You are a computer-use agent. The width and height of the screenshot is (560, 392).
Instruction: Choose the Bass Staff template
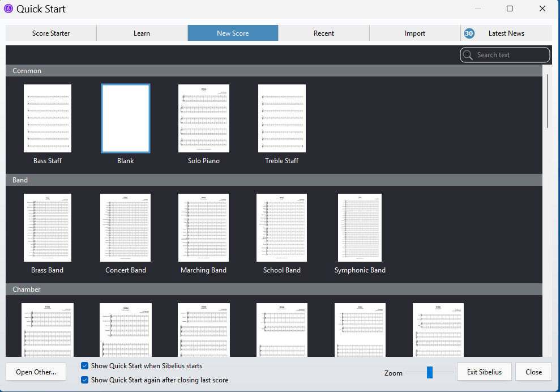[48, 124]
